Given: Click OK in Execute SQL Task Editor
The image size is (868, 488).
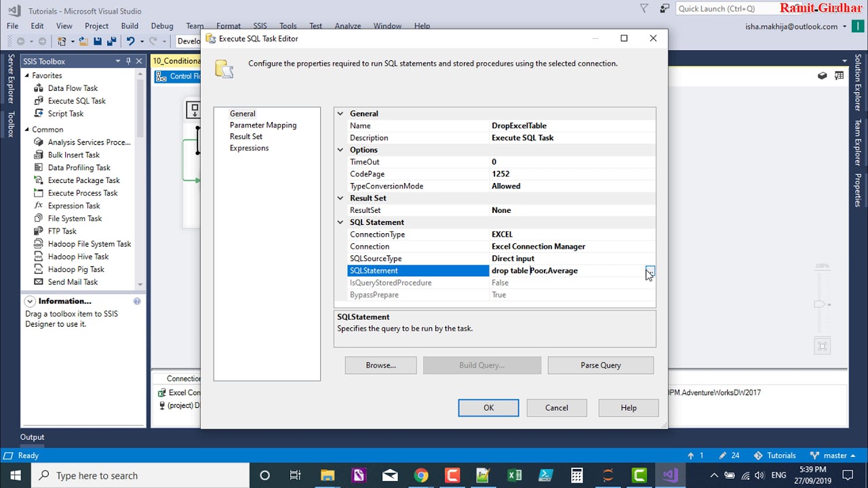Looking at the screenshot, I should point(488,408).
